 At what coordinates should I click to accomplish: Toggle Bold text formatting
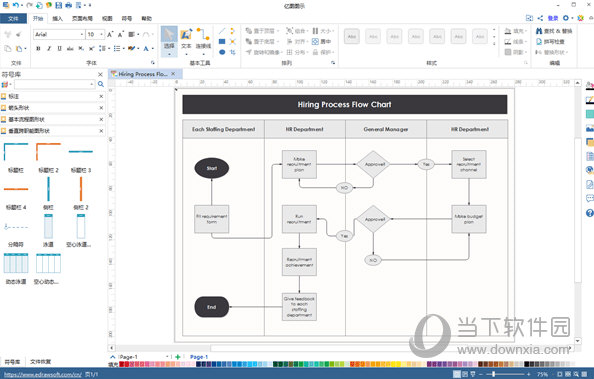[38, 49]
